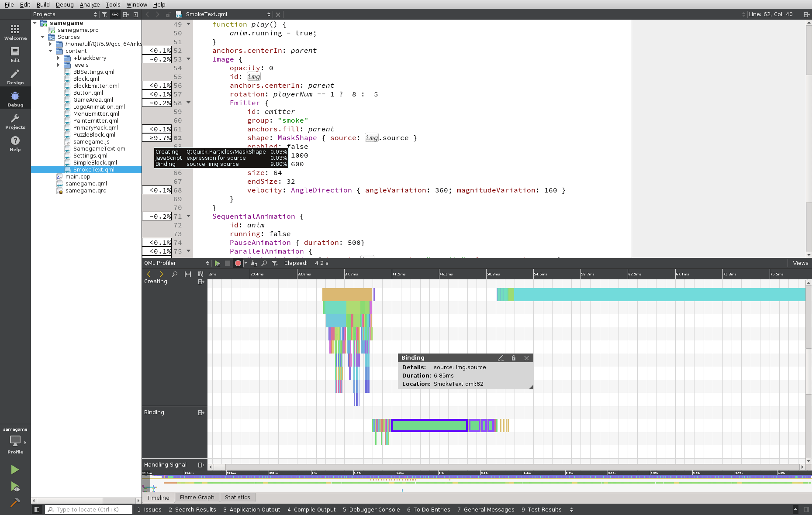This screenshot has height=515, width=812.
Task: Click the magnifier icon in the QML Profiler toolbar
Action: 264,263
